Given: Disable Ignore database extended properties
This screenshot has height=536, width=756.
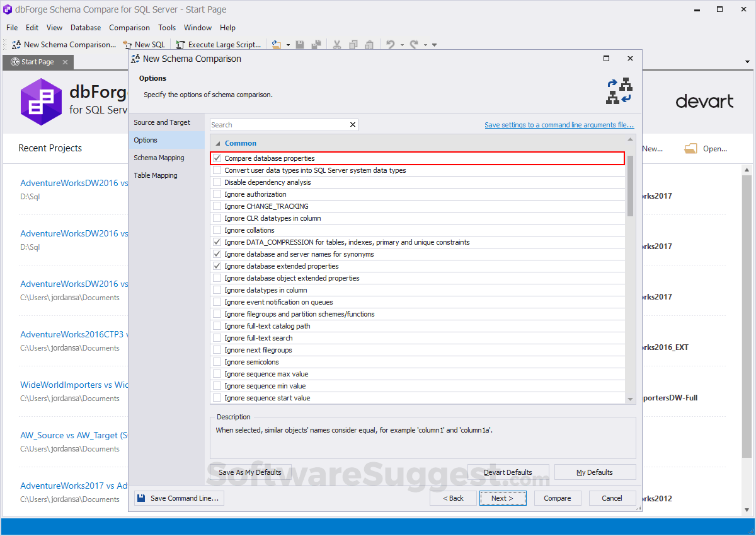Looking at the screenshot, I should coord(216,266).
